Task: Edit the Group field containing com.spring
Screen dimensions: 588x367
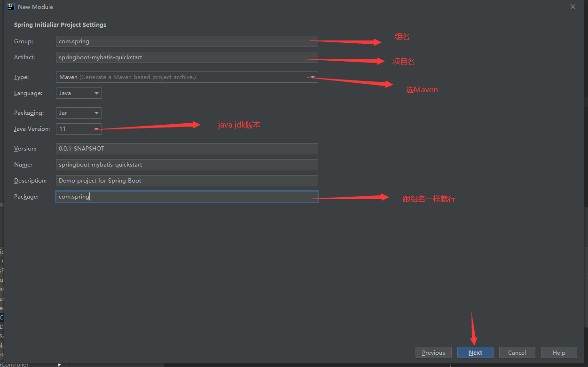Action: coord(187,41)
